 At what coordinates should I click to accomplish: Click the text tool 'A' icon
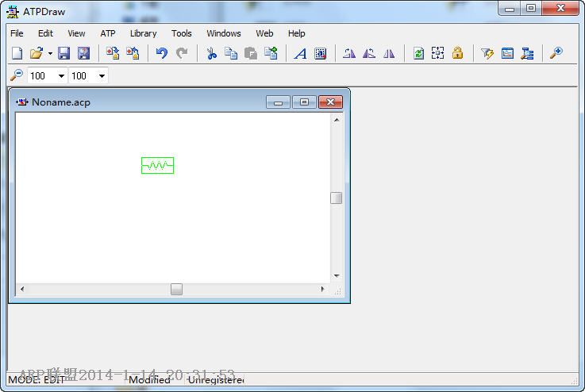300,53
